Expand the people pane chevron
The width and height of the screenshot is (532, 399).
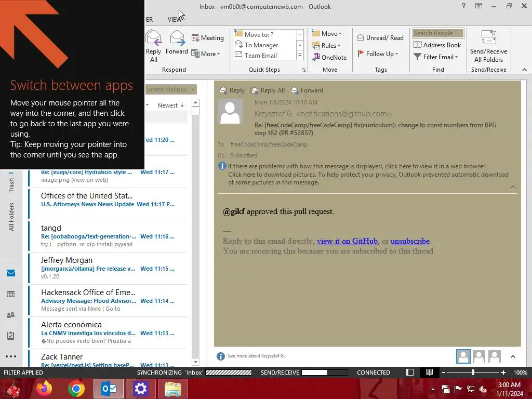pos(513,356)
